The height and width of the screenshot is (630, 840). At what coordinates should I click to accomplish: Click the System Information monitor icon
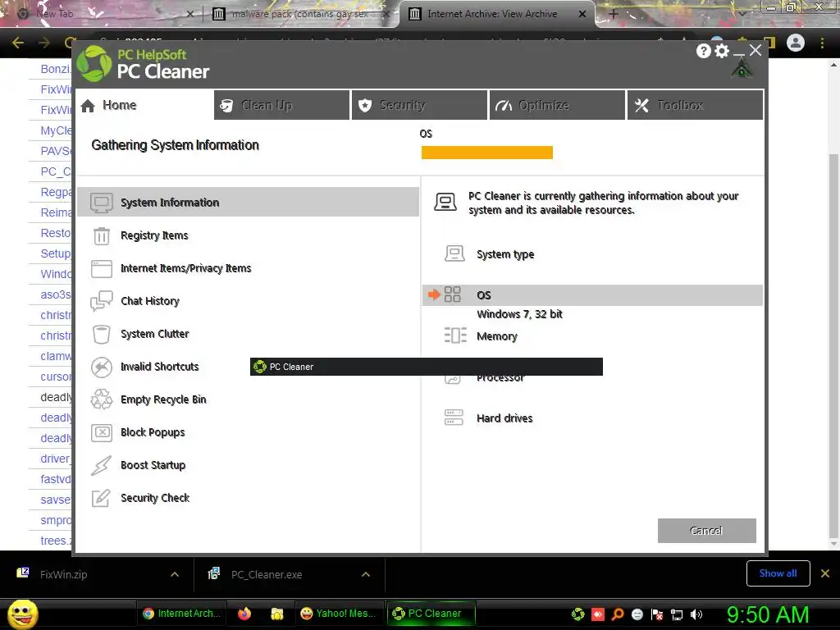click(101, 203)
